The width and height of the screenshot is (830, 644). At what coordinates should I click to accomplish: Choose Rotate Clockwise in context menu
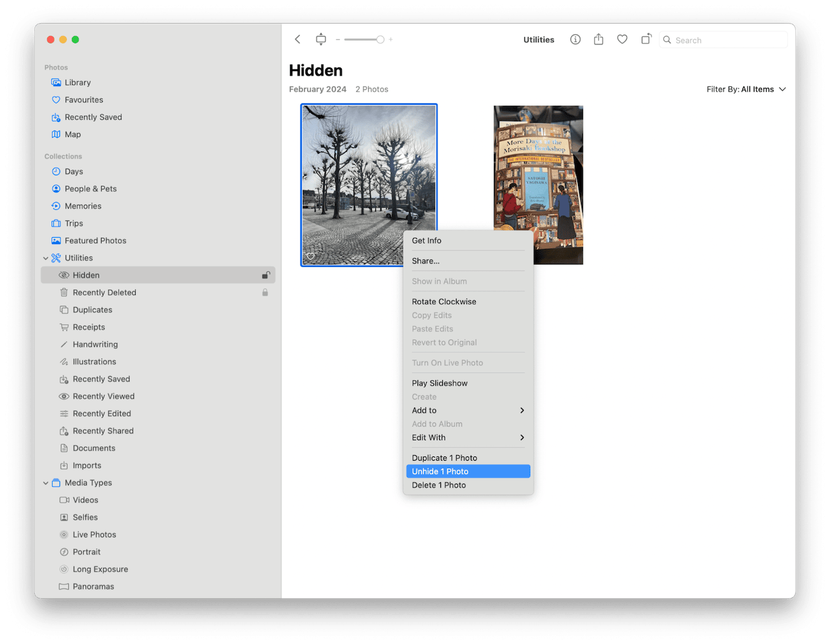[x=443, y=302]
